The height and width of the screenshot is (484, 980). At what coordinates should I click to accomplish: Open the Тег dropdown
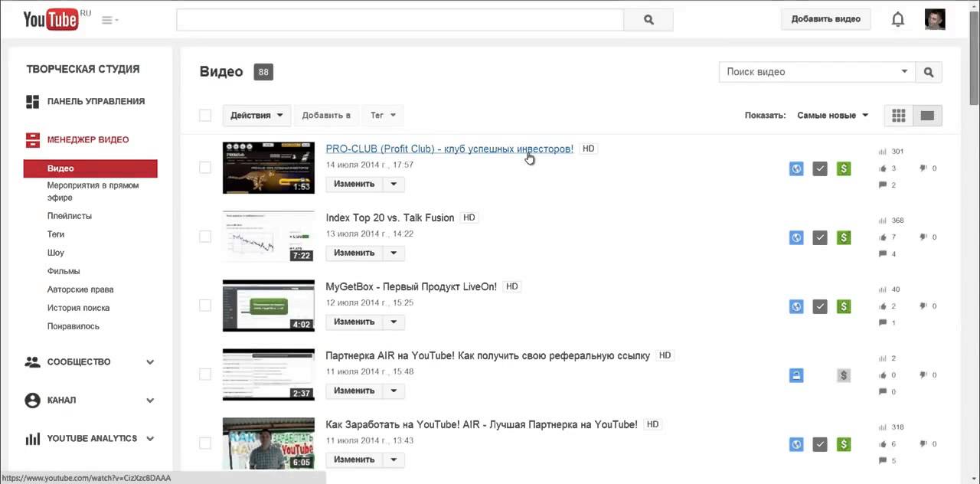pos(383,116)
